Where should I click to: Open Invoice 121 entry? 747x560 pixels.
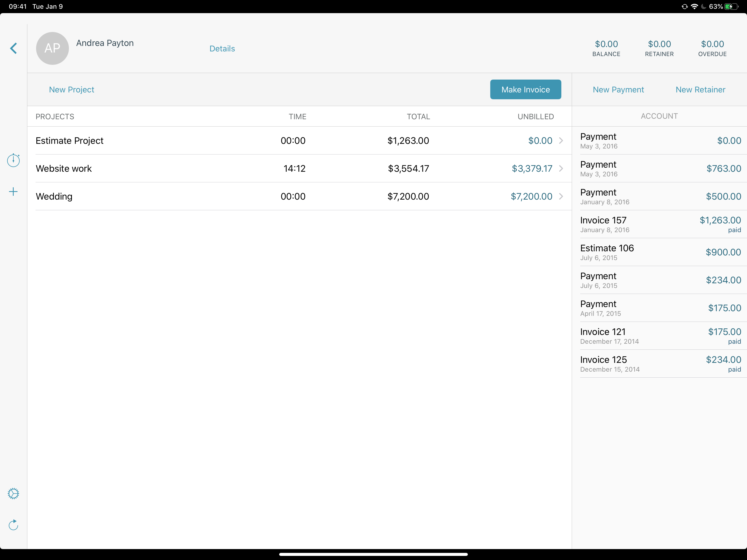(660, 336)
